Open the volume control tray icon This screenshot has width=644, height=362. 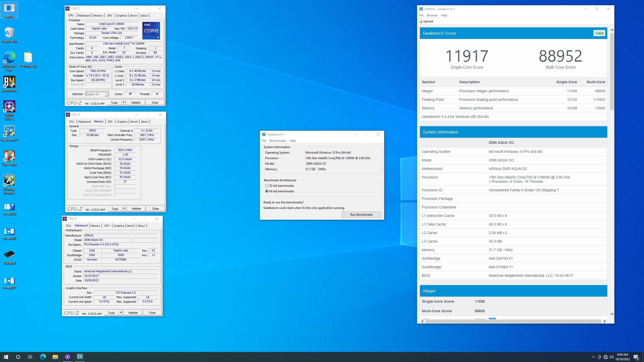pyautogui.click(x=612, y=357)
